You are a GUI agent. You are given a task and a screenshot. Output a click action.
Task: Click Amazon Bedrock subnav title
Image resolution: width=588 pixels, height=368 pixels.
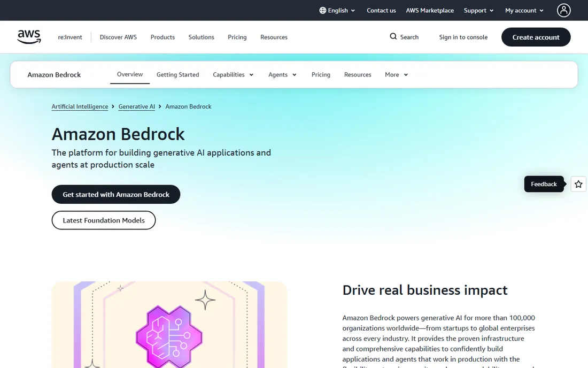click(54, 75)
